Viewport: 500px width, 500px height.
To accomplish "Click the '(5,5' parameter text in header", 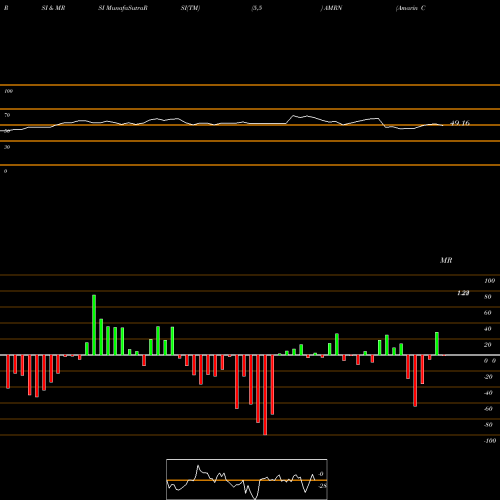I will pyautogui.click(x=257, y=8).
